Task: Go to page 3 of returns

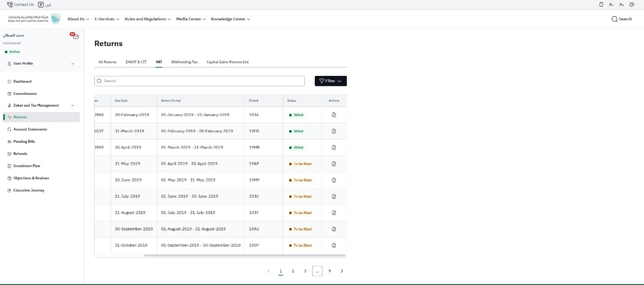Action: (x=305, y=271)
